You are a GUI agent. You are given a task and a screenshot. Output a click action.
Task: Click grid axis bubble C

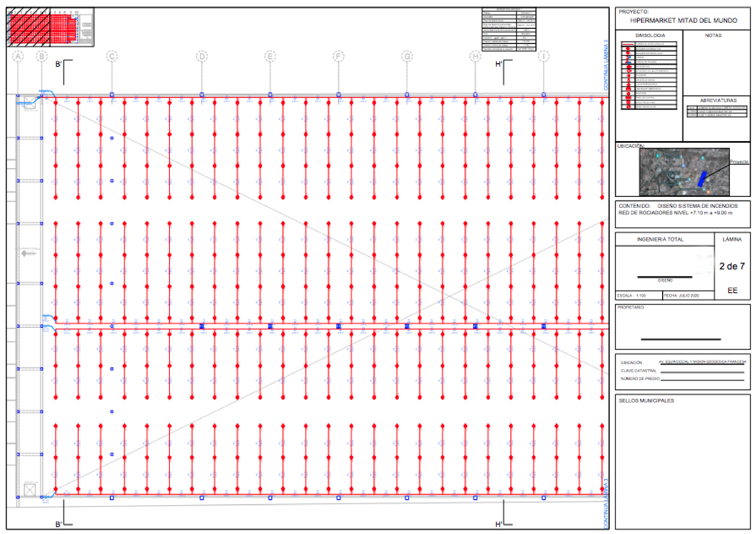coord(112,56)
